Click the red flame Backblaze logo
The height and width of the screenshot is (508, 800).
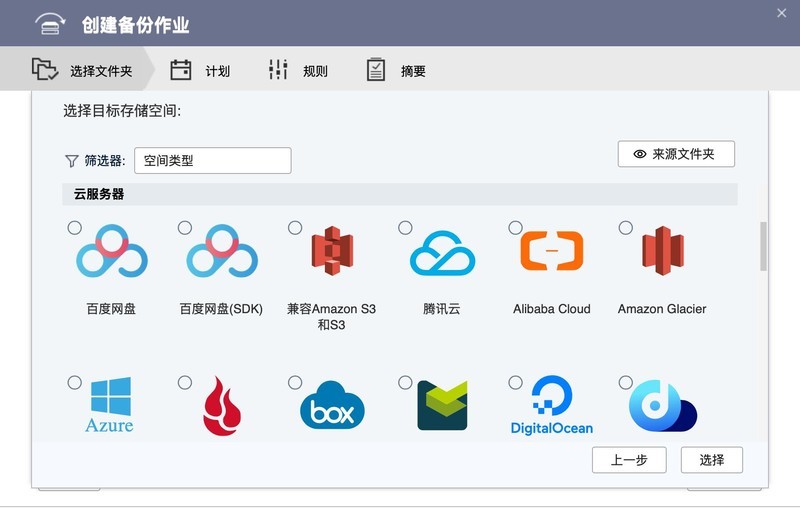tap(221, 406)
